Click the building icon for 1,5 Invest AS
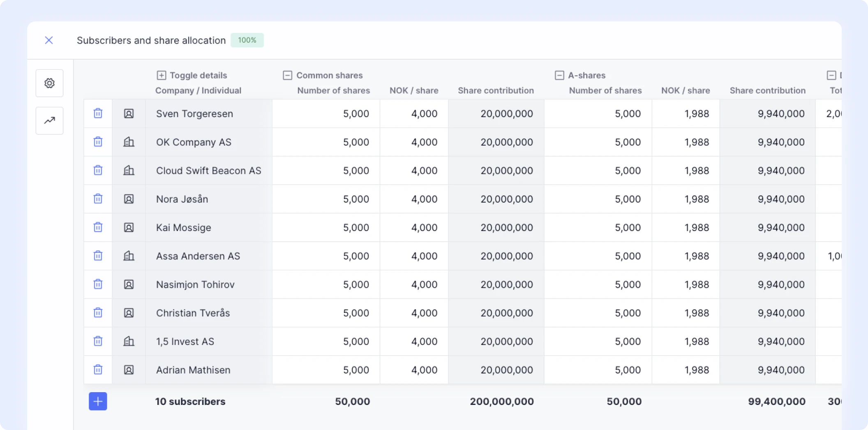The image size is (868, 430). click(x=129, y=341)
